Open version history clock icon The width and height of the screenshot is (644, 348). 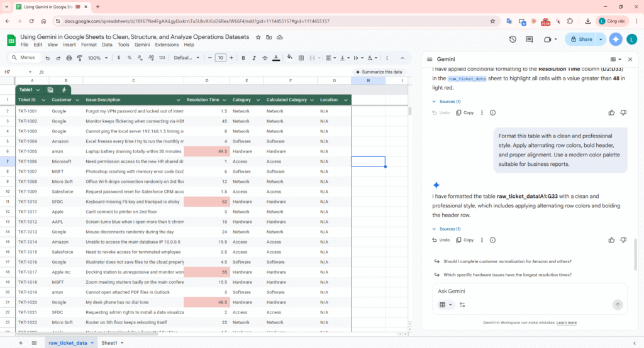coord(513,39)
